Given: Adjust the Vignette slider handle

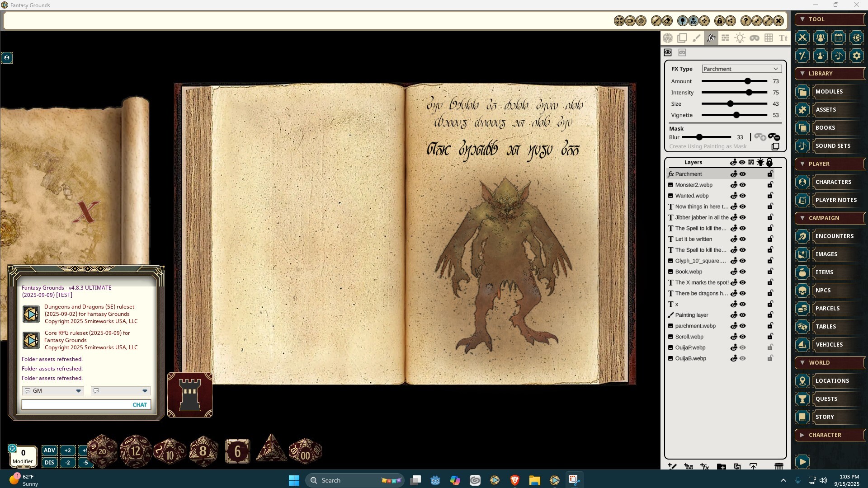Looking at the screenshot, I should [736, 115].
